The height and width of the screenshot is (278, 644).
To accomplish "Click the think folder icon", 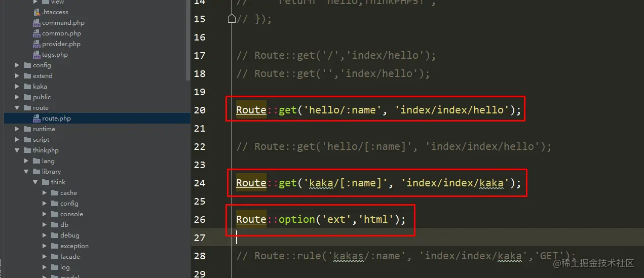I will 46,182.
